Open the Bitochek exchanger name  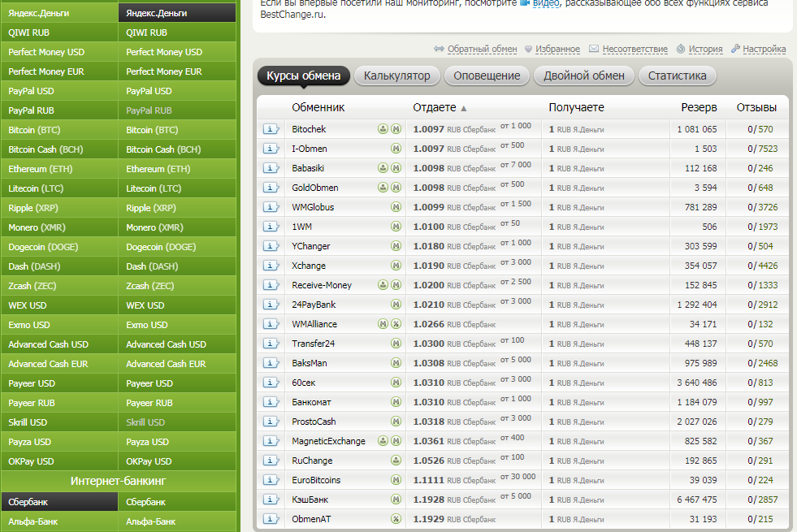click(309, 129)
